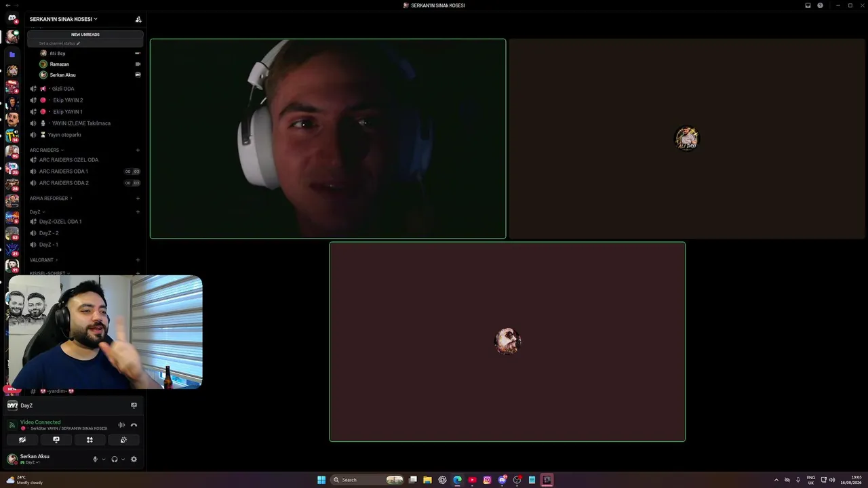Viewport: 868px width, 488px height.
Task: Deafen with headphones icon
Action: [115, 460]
